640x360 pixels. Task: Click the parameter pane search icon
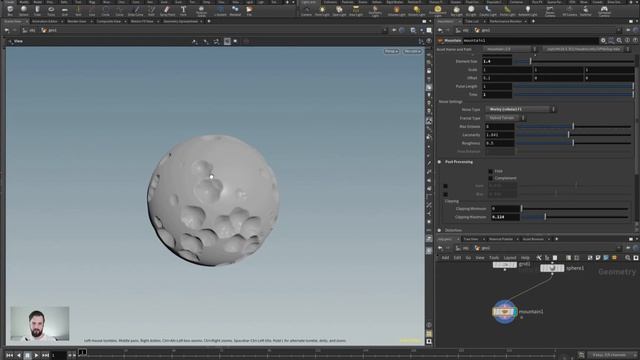[619, 40]
